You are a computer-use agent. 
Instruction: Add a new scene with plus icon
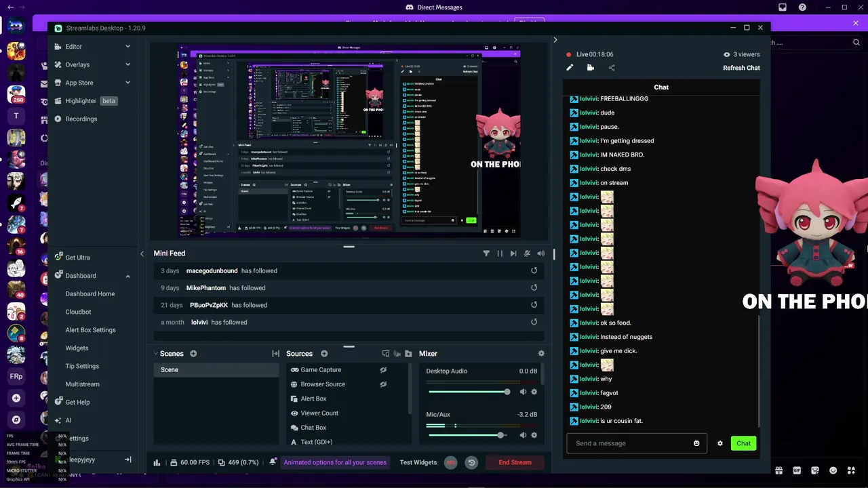[x=193, y=354]
